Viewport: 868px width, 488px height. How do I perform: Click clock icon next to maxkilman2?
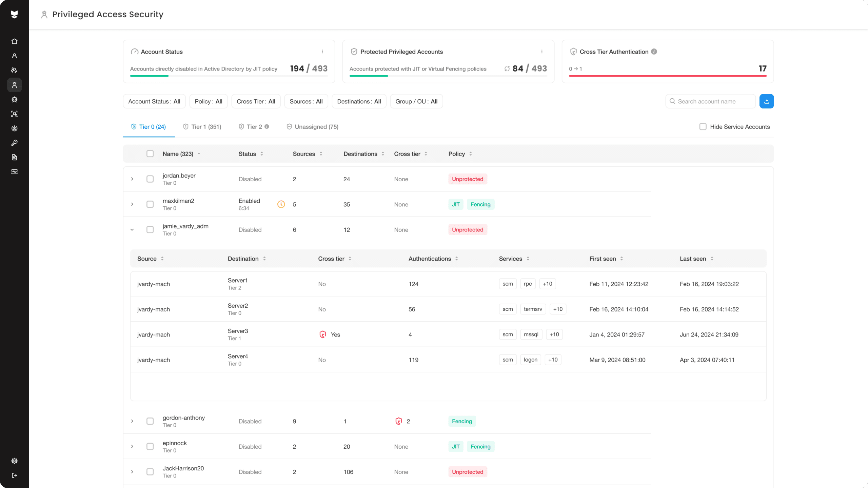click(281, 204)
